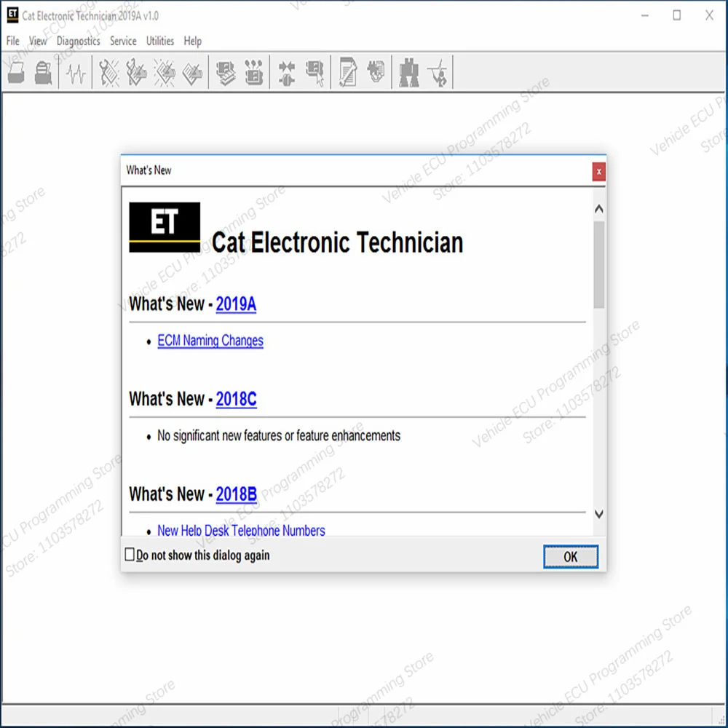Open New Help Desk Telephone Numbers link

tap(241, 530)
